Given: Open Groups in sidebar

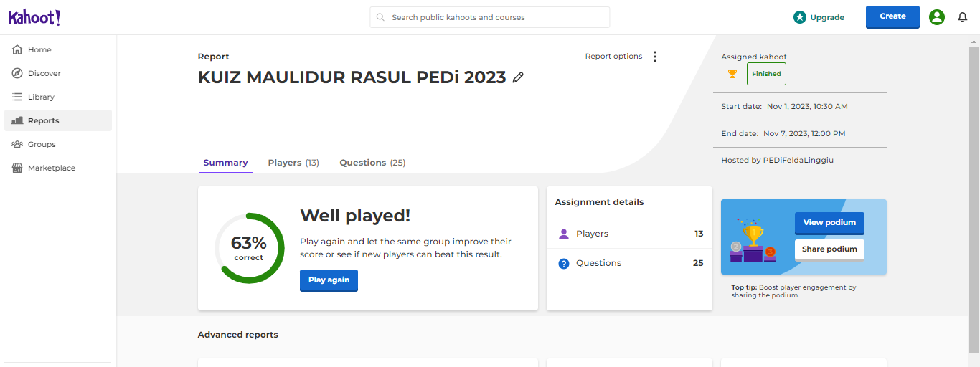Looking at the screenshot, I should tap(42, 144).
